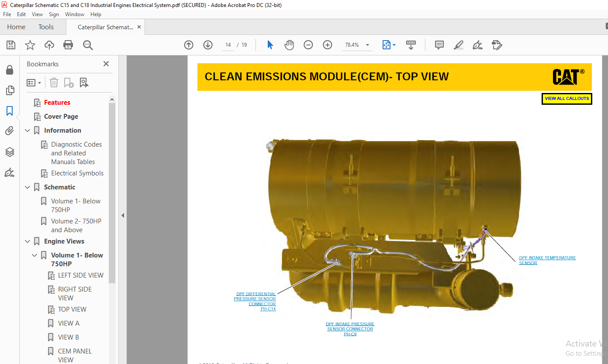Open the Find text search icon

tap(88, 45)
